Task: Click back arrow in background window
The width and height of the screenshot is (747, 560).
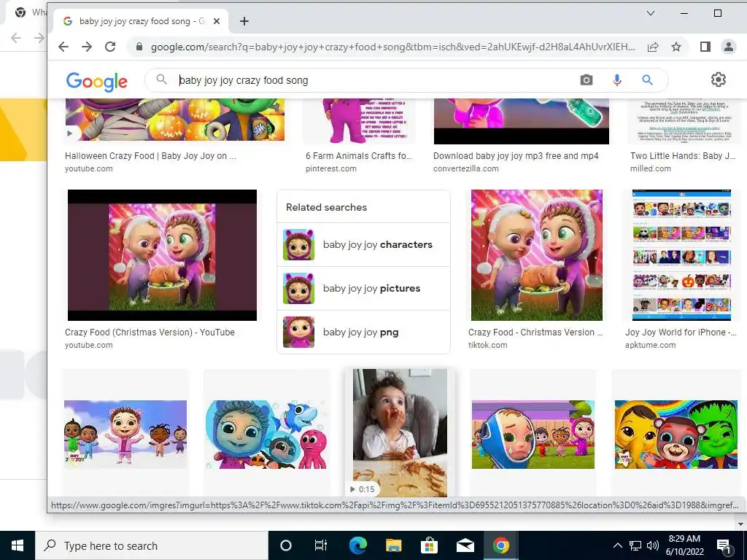Action: tap(16, 38)
